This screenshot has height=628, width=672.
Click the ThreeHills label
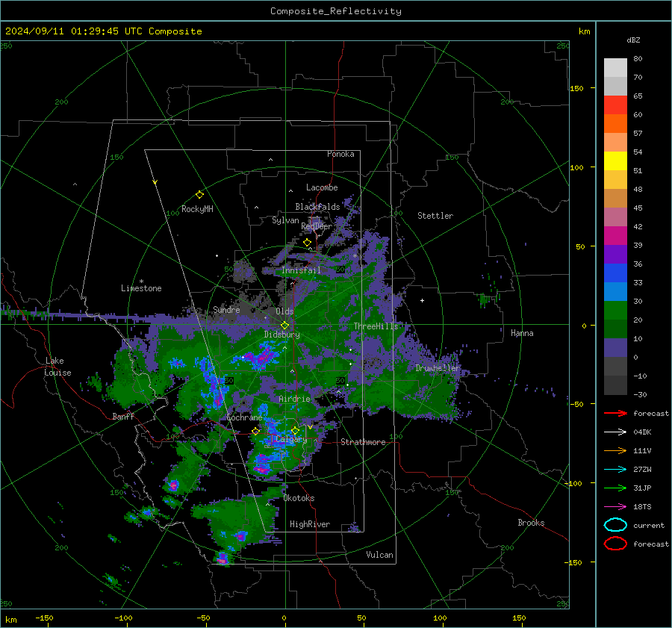coord(376,326)
